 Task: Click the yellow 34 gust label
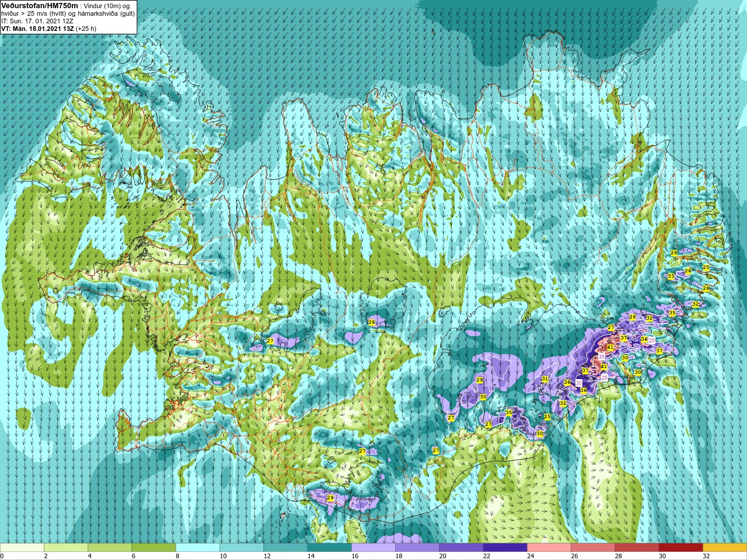click(644, 339)
